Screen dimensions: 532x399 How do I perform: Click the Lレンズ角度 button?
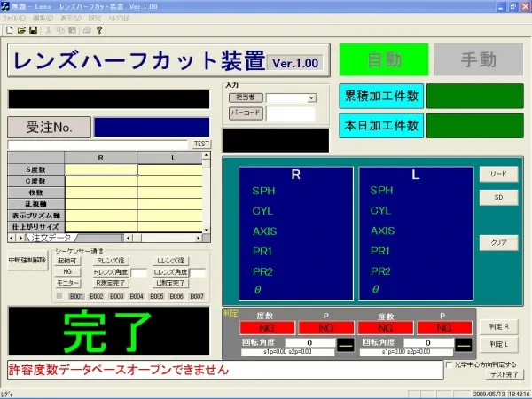pos(170,272)
